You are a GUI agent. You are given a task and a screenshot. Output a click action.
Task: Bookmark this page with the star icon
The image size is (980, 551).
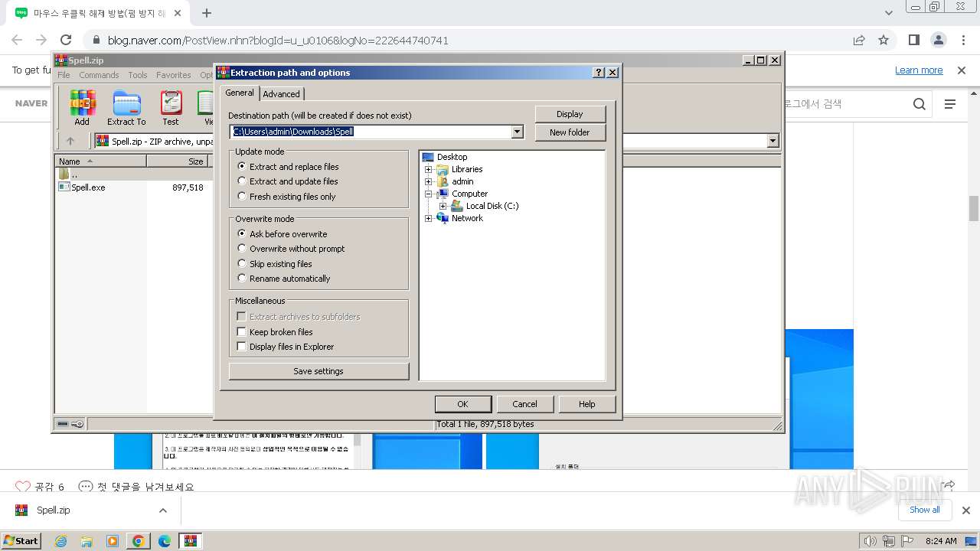(884, 40)
